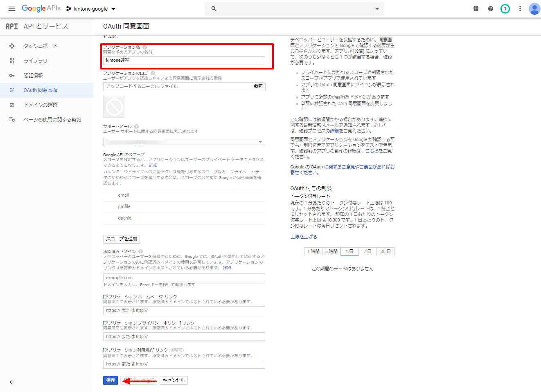This screenshot has width=541, height=392.
Task: Click the dashboard sidebar icon
Action: click(12, 46)
